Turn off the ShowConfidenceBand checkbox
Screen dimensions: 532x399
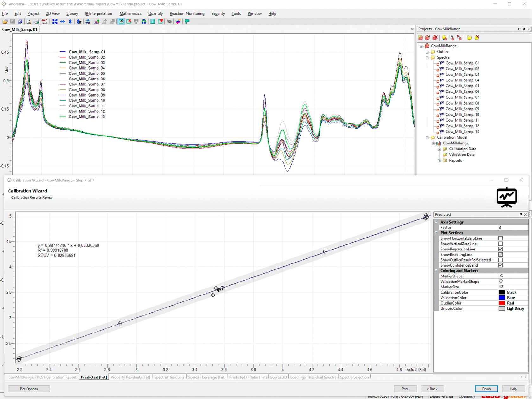[x=500, y=265]
